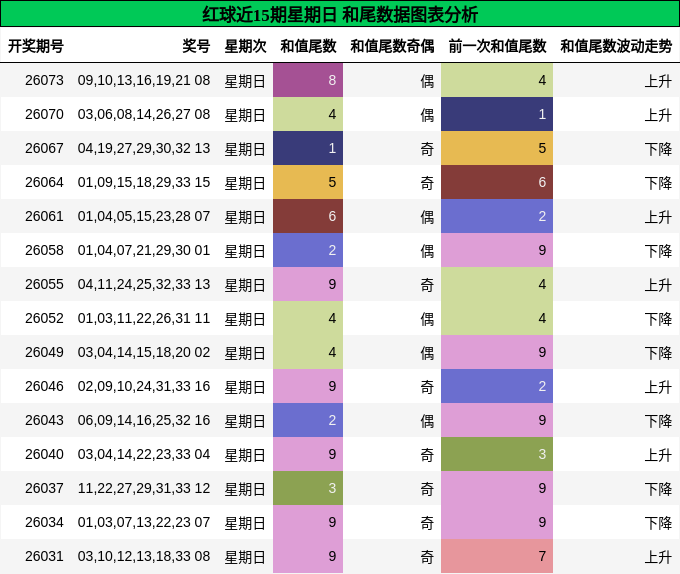
Task: Click the purple 和值尾数 cell 8 in row 26073
Action: pyautogui.click(x=308, y=80)
